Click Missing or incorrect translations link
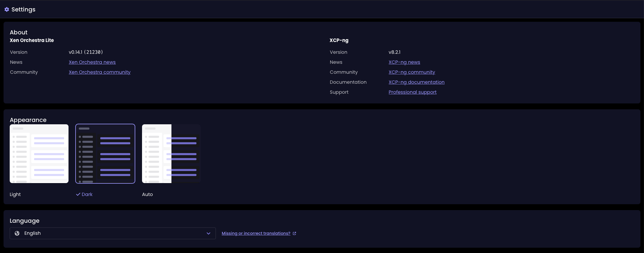The width and height of the screenshot is (644, 253). point(256,233)
